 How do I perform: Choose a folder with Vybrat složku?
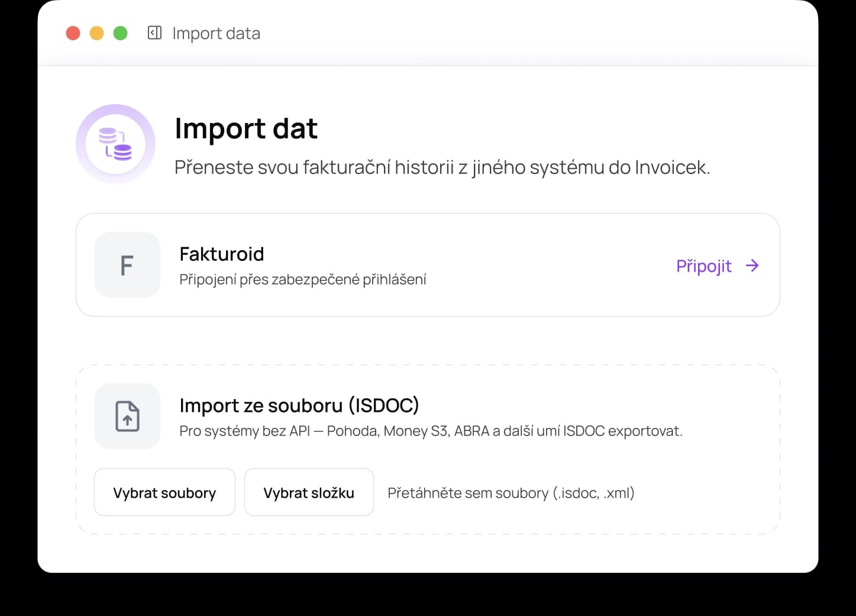click(309, 492)
